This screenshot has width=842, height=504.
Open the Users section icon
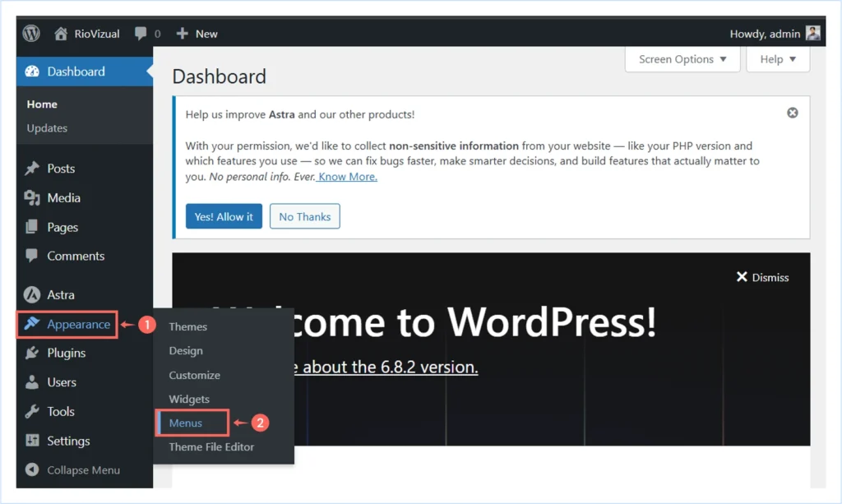pos(34,381)
